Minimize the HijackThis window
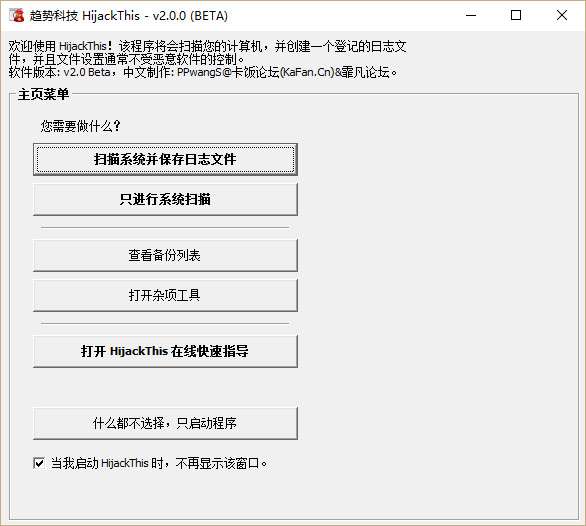The height and width of the screenshot is (526, 586). coord(471,15)
